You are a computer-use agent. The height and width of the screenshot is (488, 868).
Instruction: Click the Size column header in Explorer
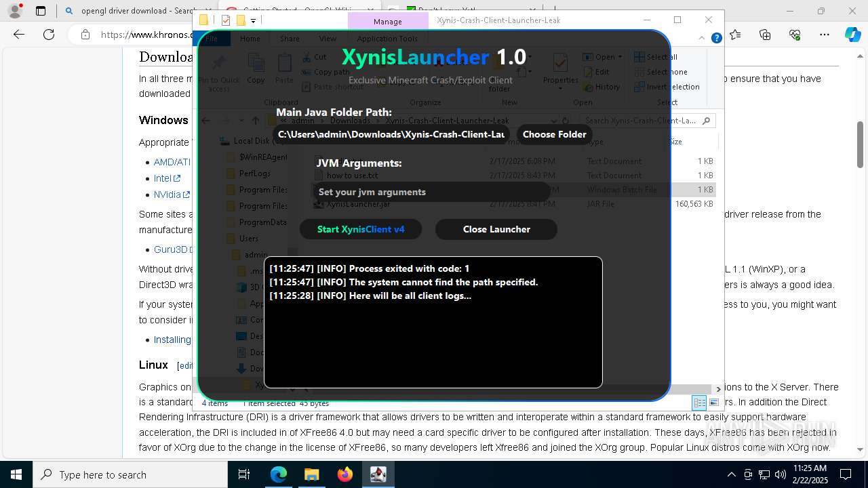pos(675,142)
